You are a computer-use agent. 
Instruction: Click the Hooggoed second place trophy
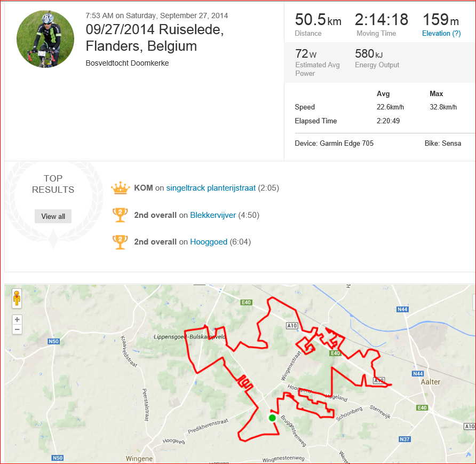[x=120, y=242]
